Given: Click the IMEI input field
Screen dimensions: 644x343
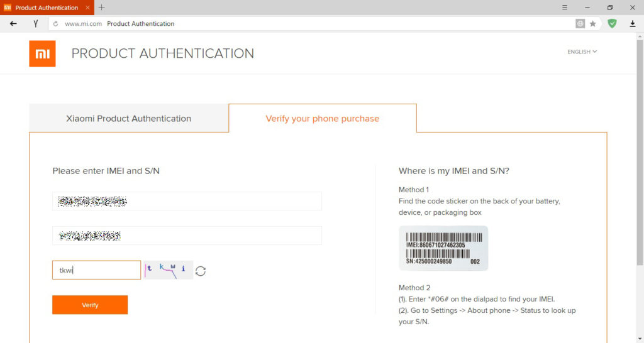Looking at the screenshot, I should coord(187,201).
